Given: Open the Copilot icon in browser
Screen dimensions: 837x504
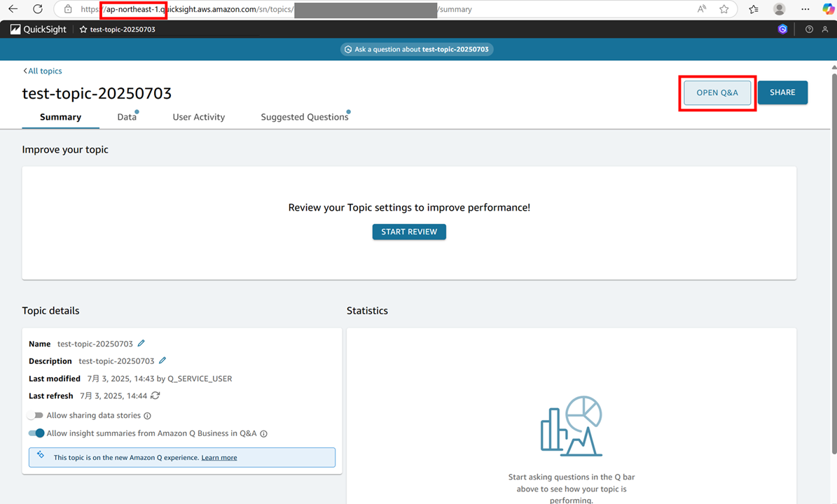Looking at the screenshot, I should (x=828, y=9).
